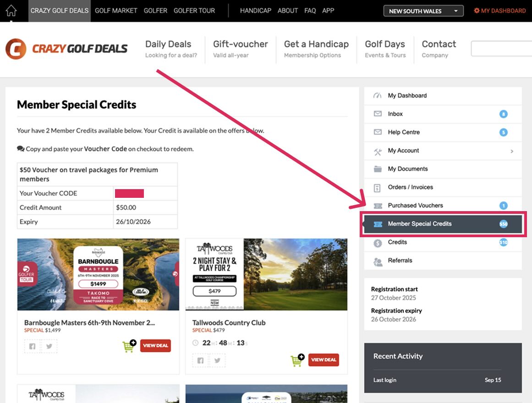The width and height of the screenshot is (532, 403).
Task: Open the New South Wales region dropdown
Action: [x=423, y=11]
